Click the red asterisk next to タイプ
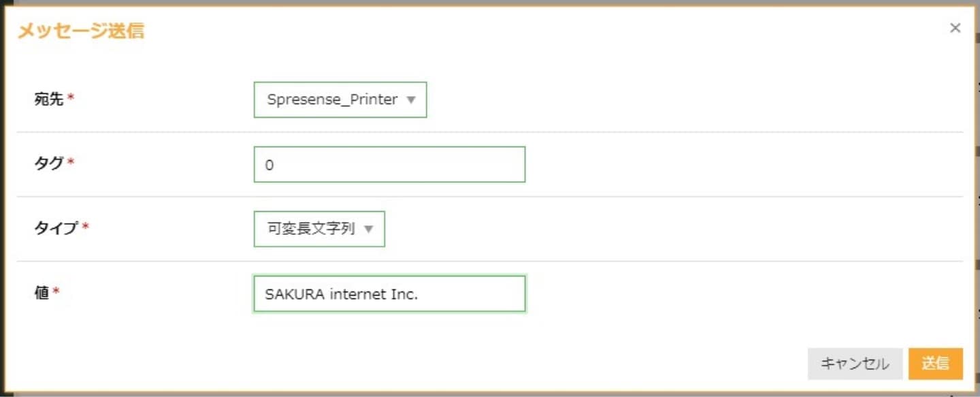Screen dimensions: 980x397 pos(86,228)
